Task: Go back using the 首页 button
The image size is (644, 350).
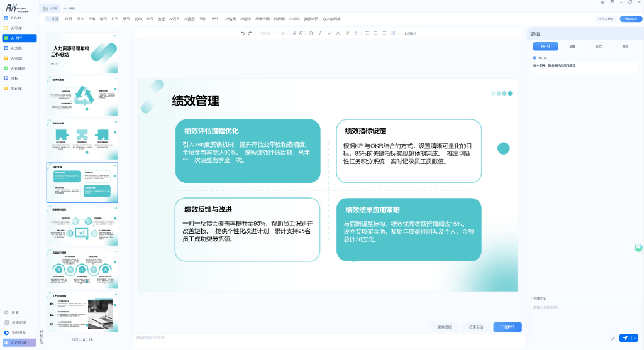Action: pyautogui.click(x=52, y=19)
